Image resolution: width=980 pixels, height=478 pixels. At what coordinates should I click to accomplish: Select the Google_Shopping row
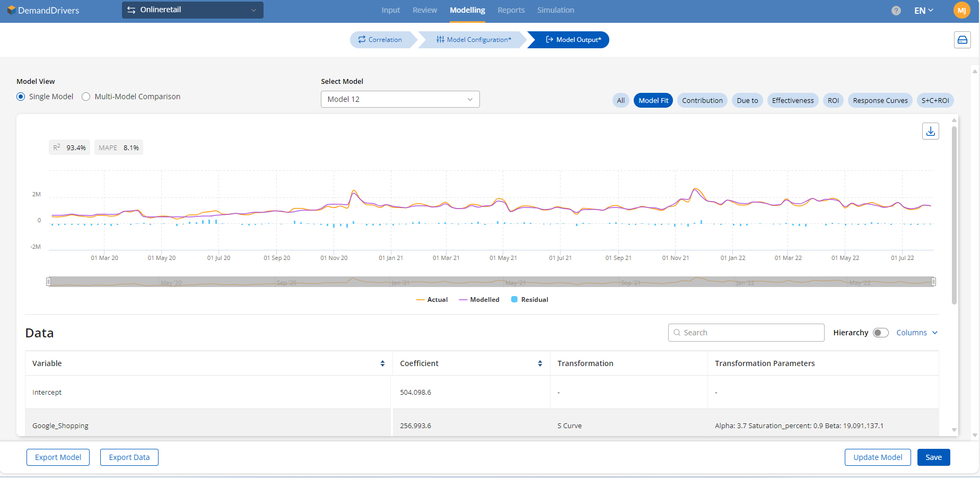click(482, 423)
